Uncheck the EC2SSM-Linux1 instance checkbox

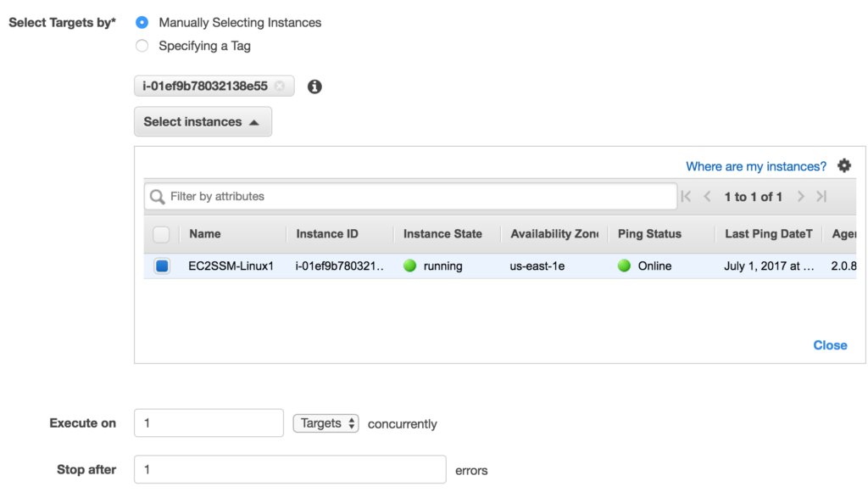pos(161,266)
